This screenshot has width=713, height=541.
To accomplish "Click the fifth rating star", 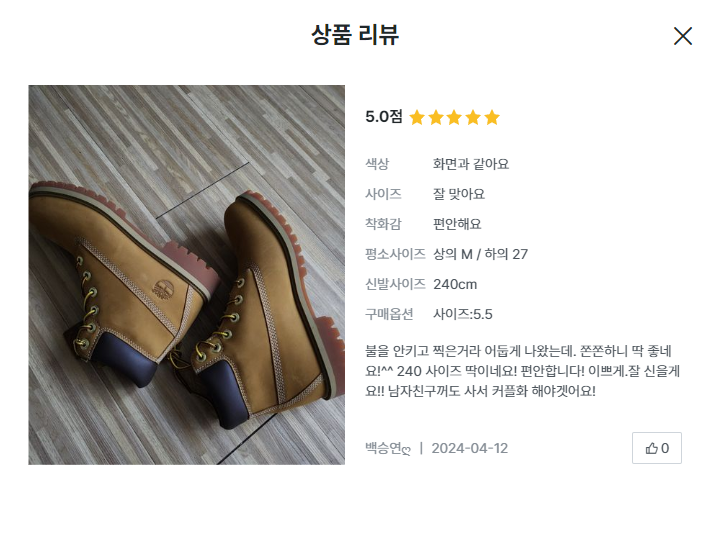I will (491, 117).
